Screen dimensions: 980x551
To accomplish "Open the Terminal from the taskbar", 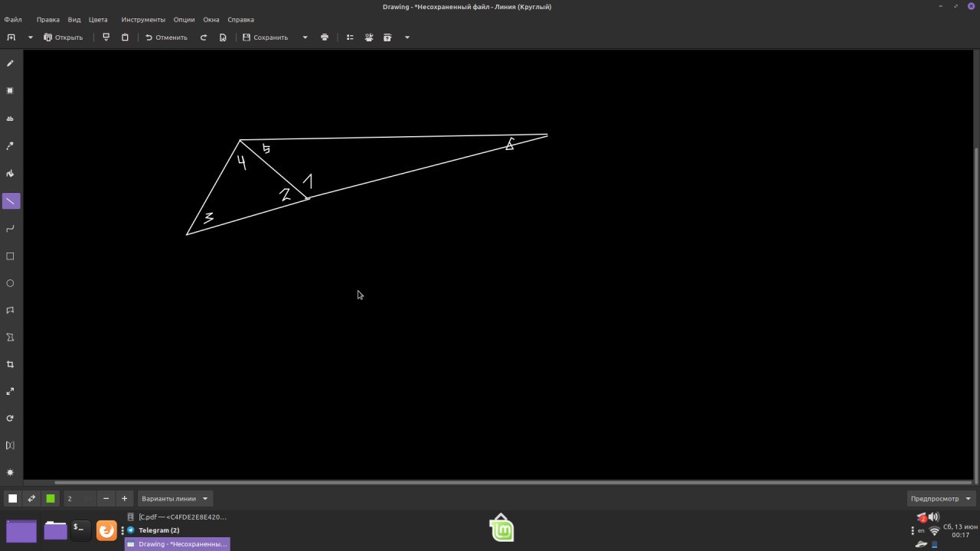I will pyautogui.click(x=80, y=530).
